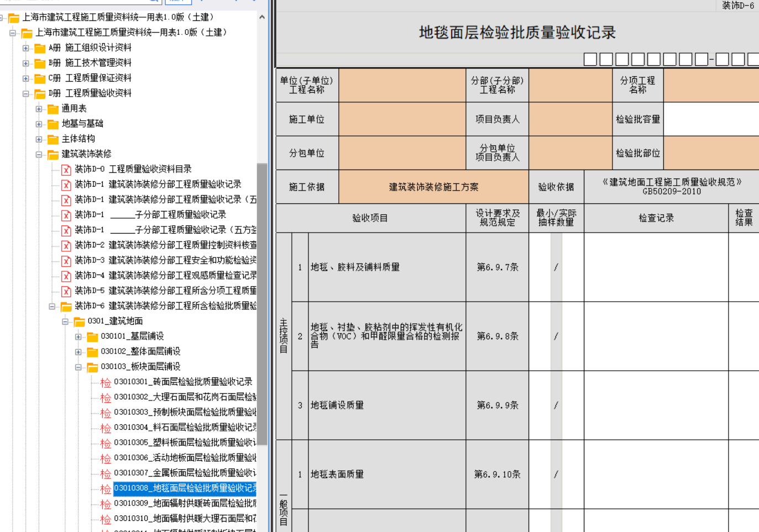Collapse the 装饰D-6 folder node
Viewport: 759px width, 532px height.
tap(52, 307)
